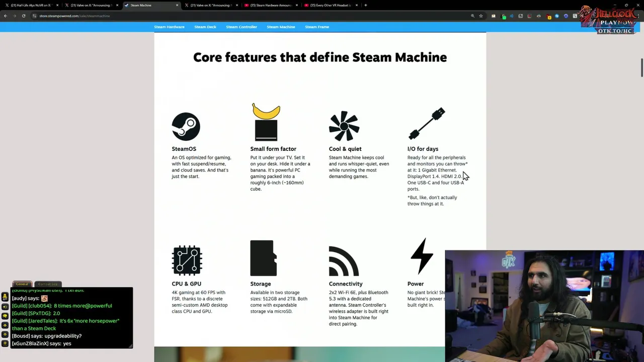This screenshot has height=362, width=644.
Task: Click the Wi-Fi connectivity signal icon
Action: (x=344, y=261)
